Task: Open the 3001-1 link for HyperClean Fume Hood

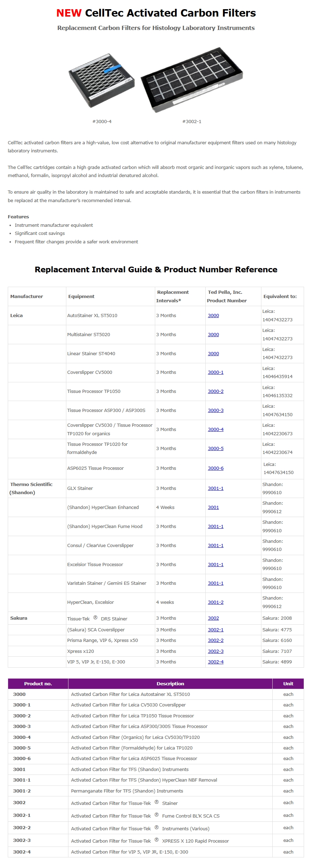Action: click(216, 527)
